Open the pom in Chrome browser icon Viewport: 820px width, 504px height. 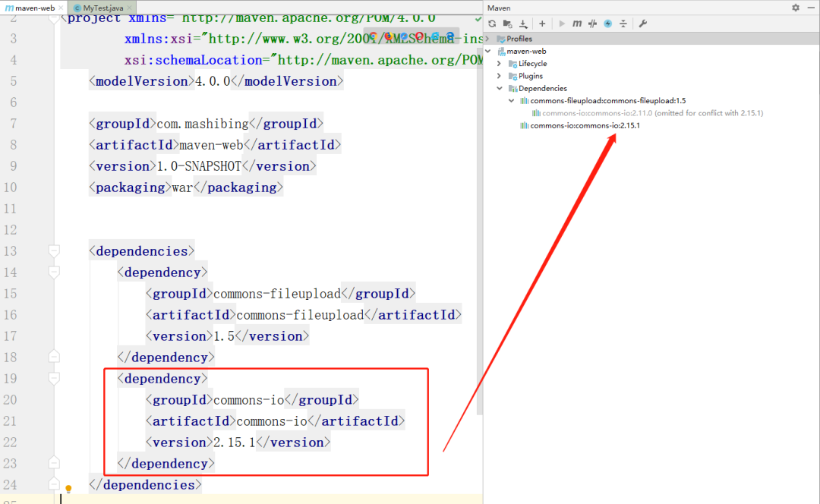tap(373, 36)
